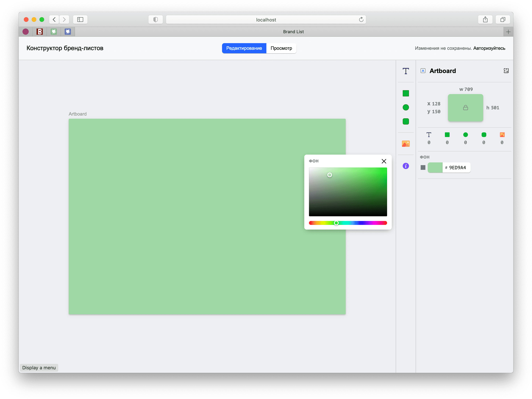Switch to Редактирование mode
Screen dimensions: 532x399
tap(244, 48)
